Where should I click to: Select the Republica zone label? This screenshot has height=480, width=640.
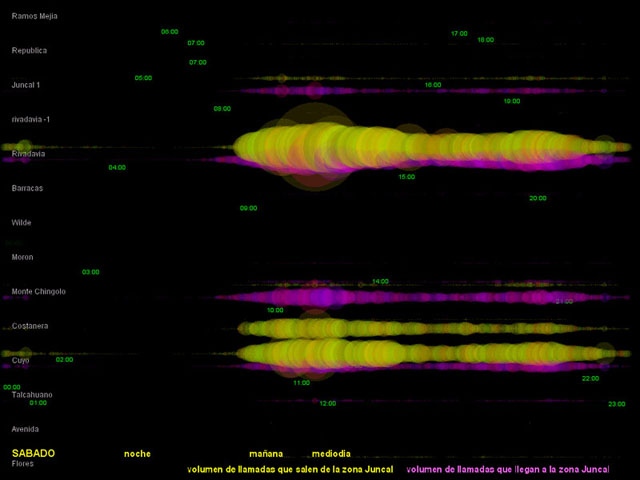pyautogui.click(x=29, y=50)
